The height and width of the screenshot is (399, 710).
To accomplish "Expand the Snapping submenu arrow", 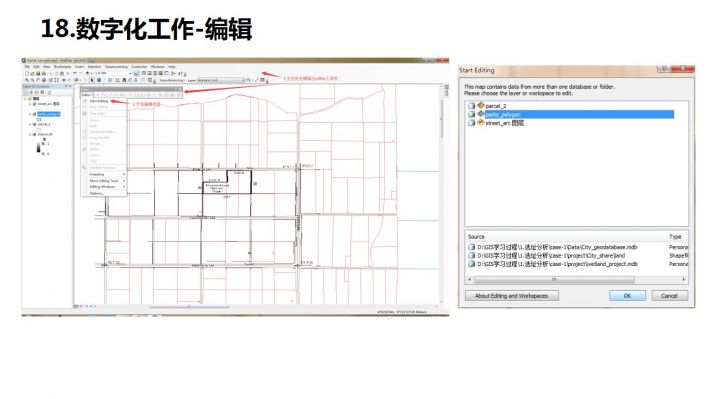I will 124,174.
